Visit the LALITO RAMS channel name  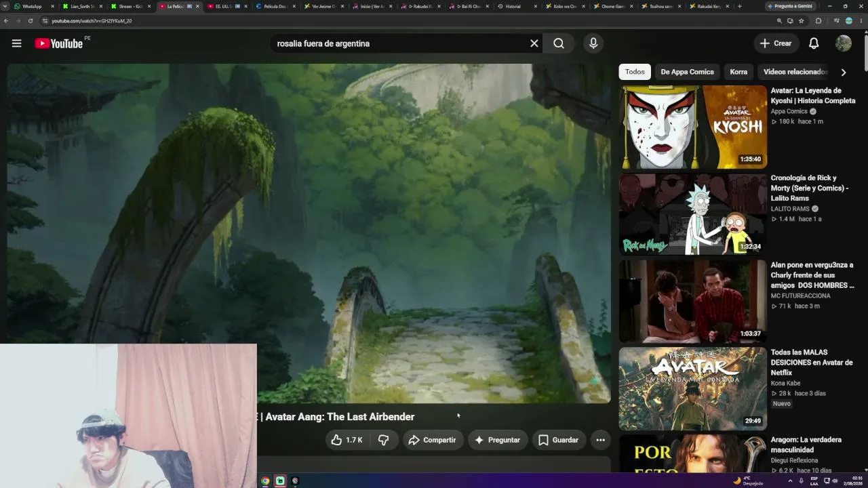click(790, 209)
